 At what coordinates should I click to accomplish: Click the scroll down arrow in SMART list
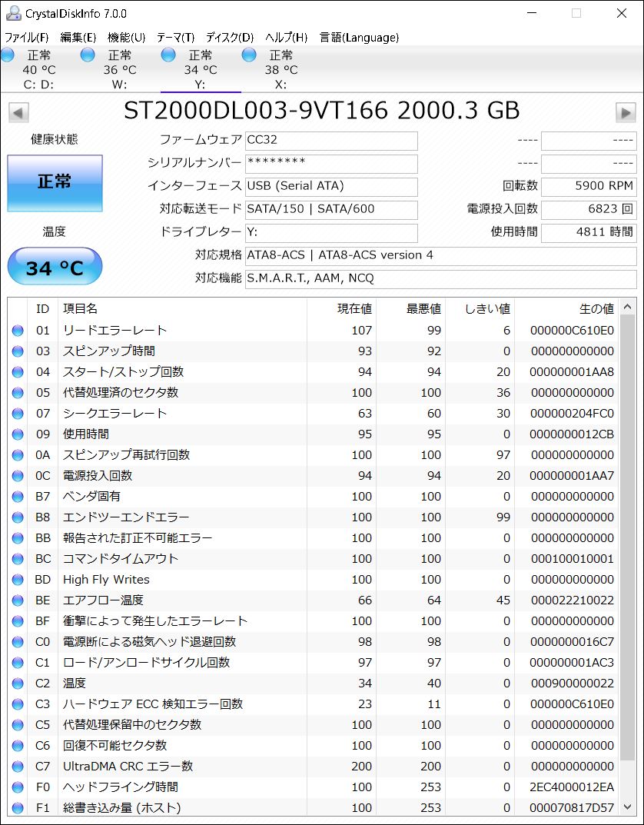tap(627, 807)
